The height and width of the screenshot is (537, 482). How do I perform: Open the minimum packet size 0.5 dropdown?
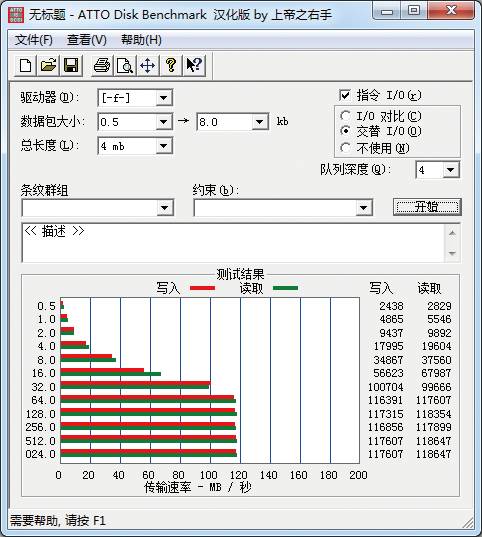[x=164, y=122]
